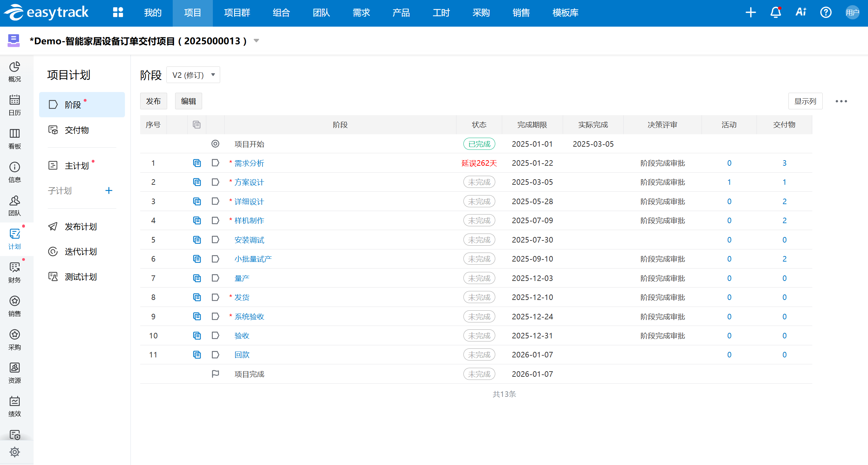
Task: Click the 用户 avatar at top right
Action: [x=852, y=12]
